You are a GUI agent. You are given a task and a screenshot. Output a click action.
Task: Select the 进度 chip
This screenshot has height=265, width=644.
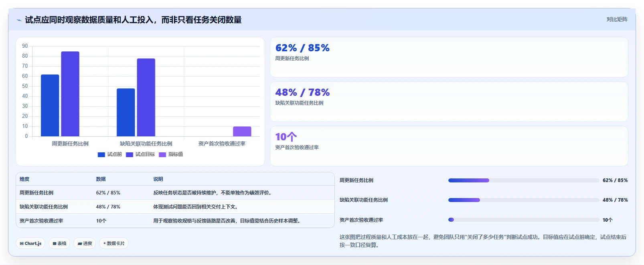(x=85, y=243)
